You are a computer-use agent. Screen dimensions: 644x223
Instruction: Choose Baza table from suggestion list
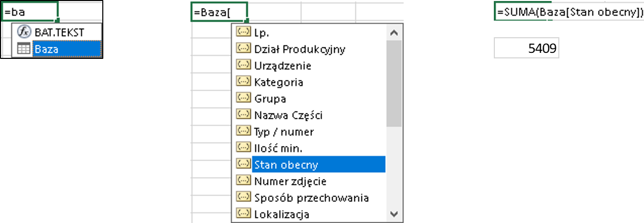click(x=46, y=49)
